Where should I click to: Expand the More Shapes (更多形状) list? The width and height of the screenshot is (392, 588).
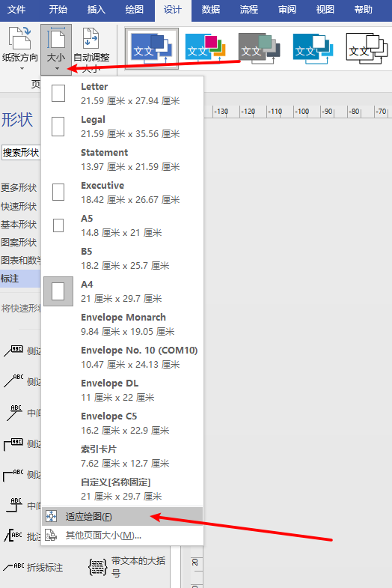(19, 188)
